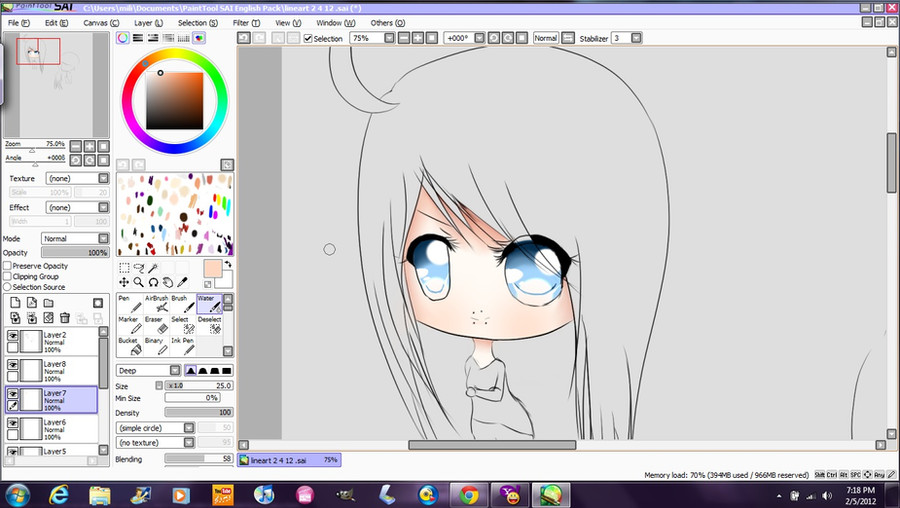Select the Water brush tool
The width and height of the screenshot is (900, 508).
tap(209, 304)
